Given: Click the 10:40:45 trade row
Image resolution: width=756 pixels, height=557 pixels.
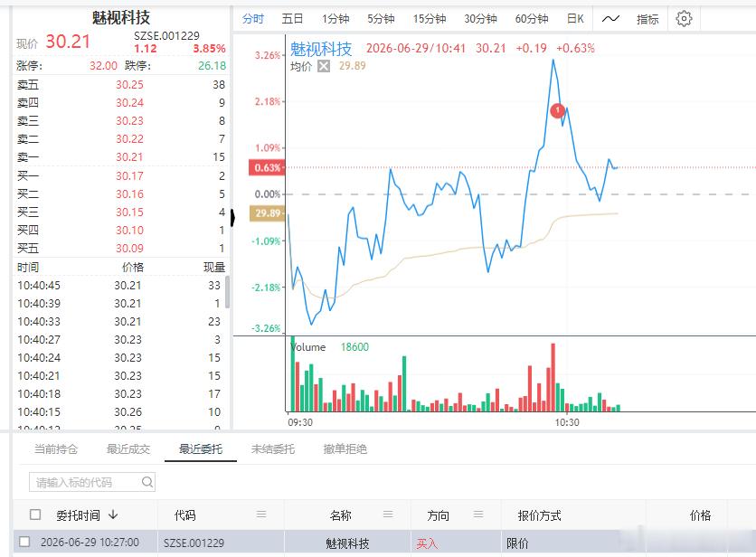Looking at the screenshot, I should 118,286.
